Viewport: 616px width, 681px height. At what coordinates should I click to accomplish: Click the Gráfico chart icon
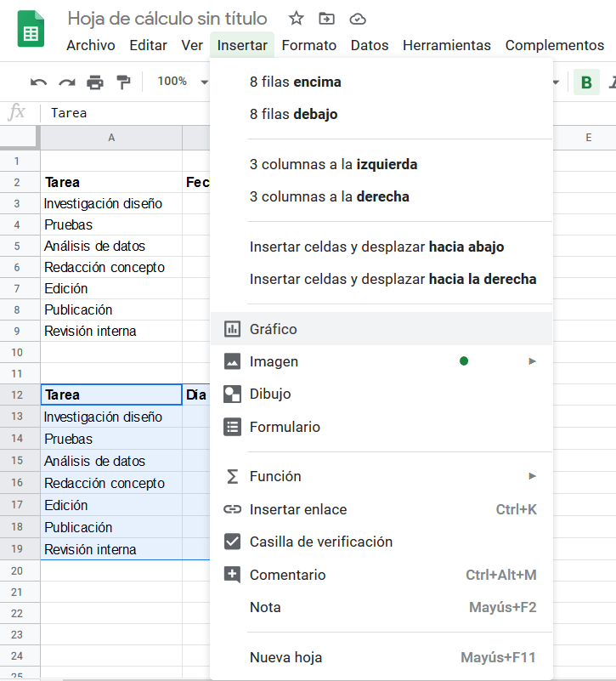tap(232, 329)
